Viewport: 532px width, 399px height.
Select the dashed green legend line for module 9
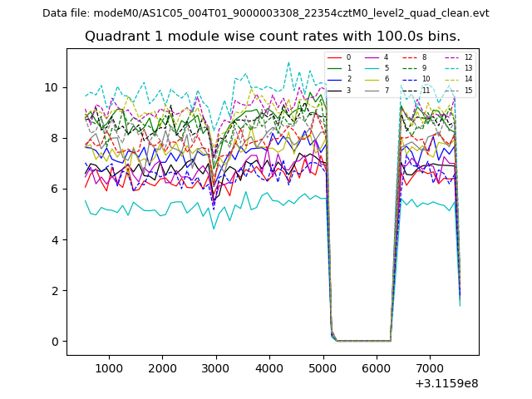(x=411, y=68)
